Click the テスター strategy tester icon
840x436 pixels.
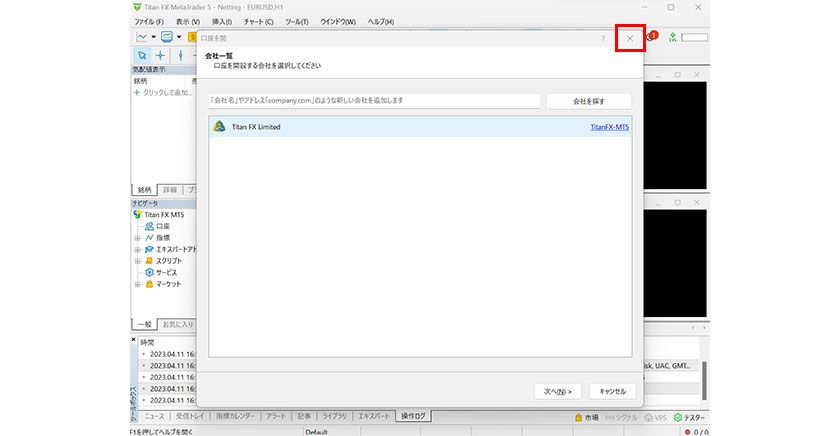click(678, 417)
